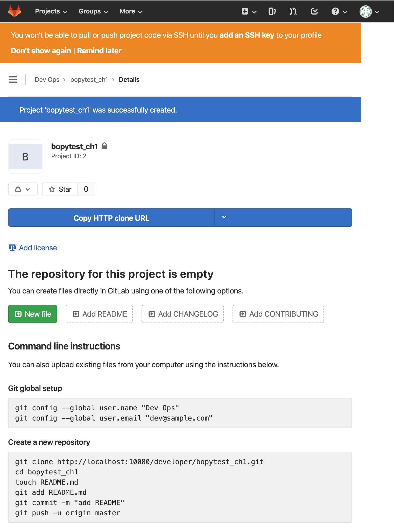The image size is (394, 532).
Task: Open merge requests icon in top bar
Action: [x=293, y=11]
